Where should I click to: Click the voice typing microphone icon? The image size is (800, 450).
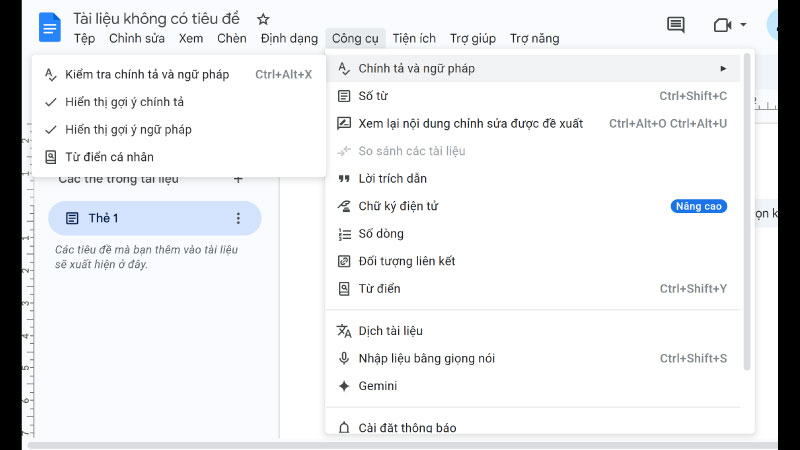[x=344, y=358]
